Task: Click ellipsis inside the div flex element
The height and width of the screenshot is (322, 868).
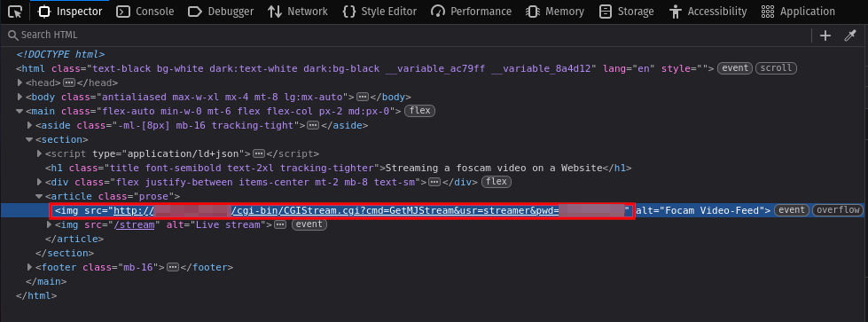Action: [434, 182]
